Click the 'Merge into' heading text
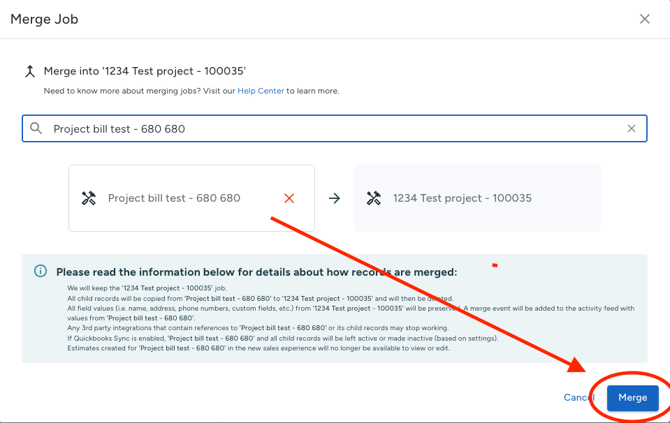 (x=144, y=71)
